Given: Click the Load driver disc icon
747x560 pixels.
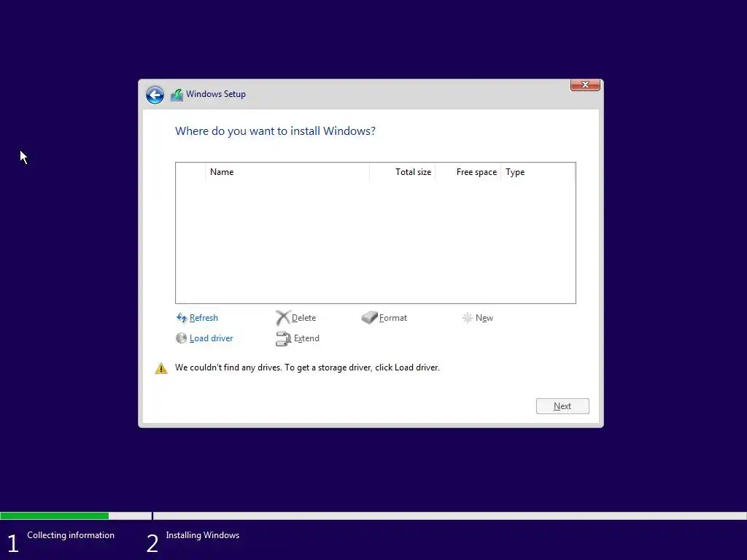Looking at the screenshot, I should (x=181, y=338).
